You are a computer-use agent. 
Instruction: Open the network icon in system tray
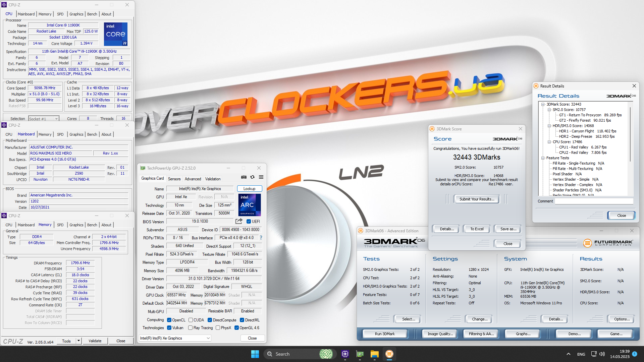click(x=594, y=354)
